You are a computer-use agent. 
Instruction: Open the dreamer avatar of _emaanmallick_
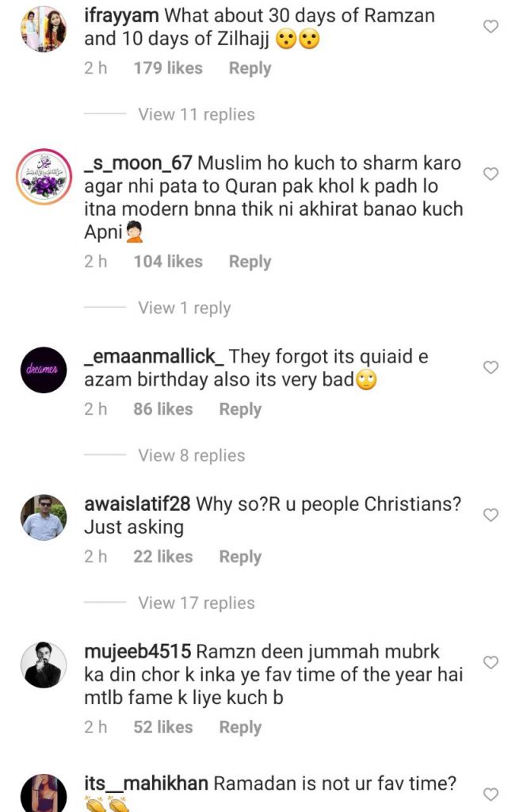44,370
